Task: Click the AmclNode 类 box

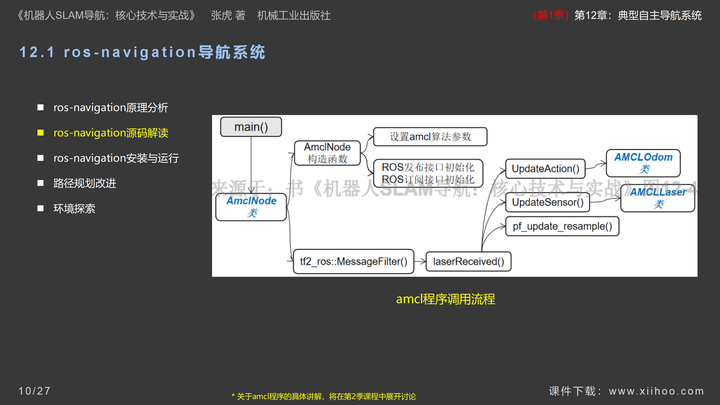Action: point(251,207)
